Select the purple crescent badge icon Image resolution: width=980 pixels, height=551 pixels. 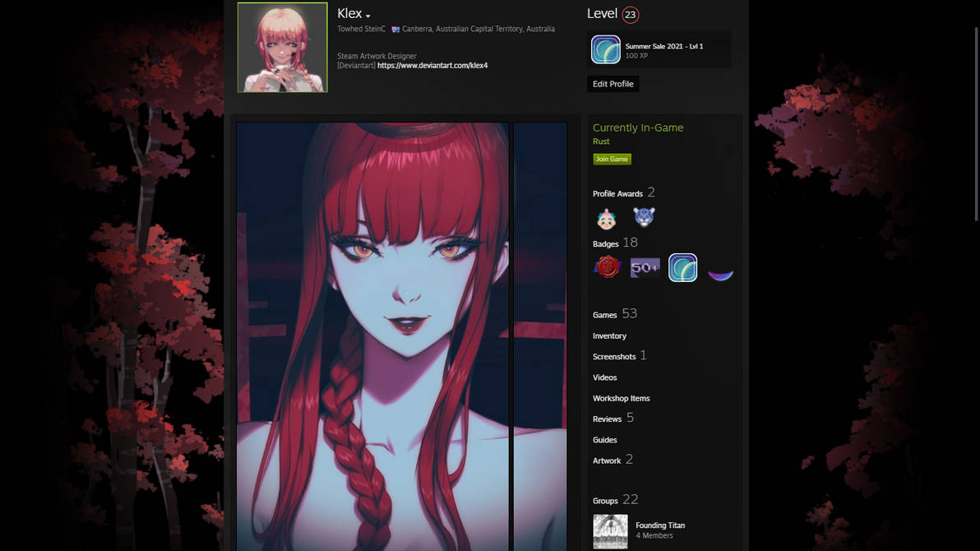click(x=720, y=274)
